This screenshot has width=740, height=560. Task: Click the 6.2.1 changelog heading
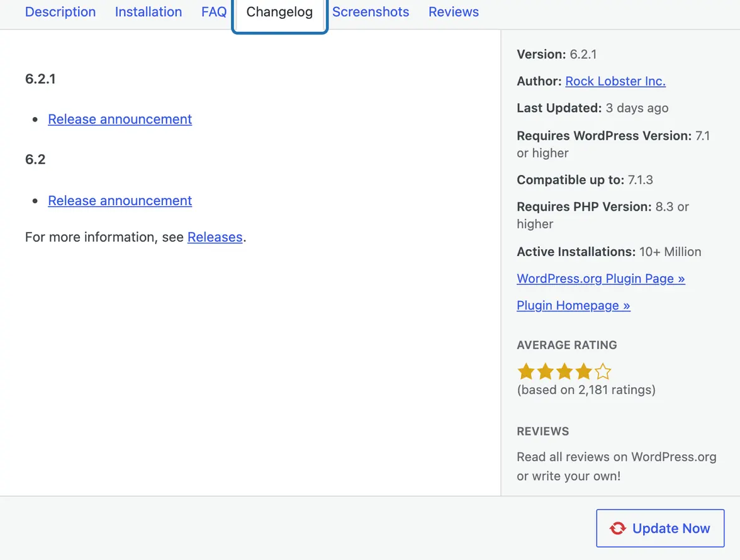40,79
